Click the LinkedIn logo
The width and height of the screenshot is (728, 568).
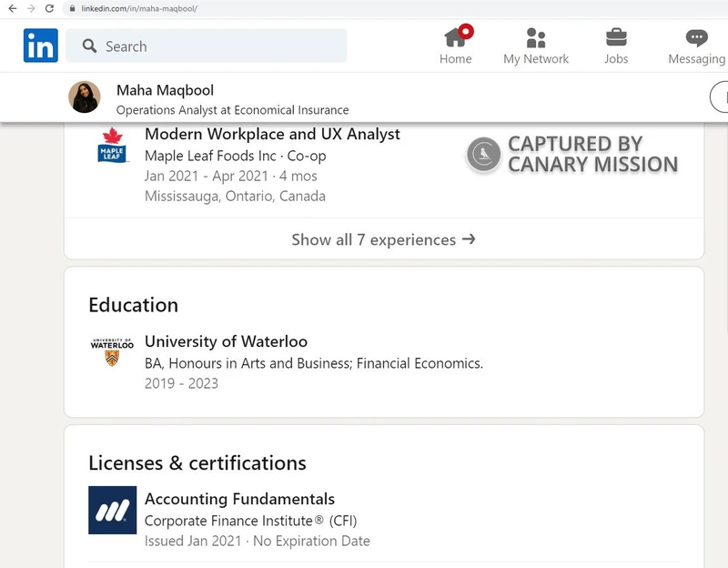click(x=40, y=45)
